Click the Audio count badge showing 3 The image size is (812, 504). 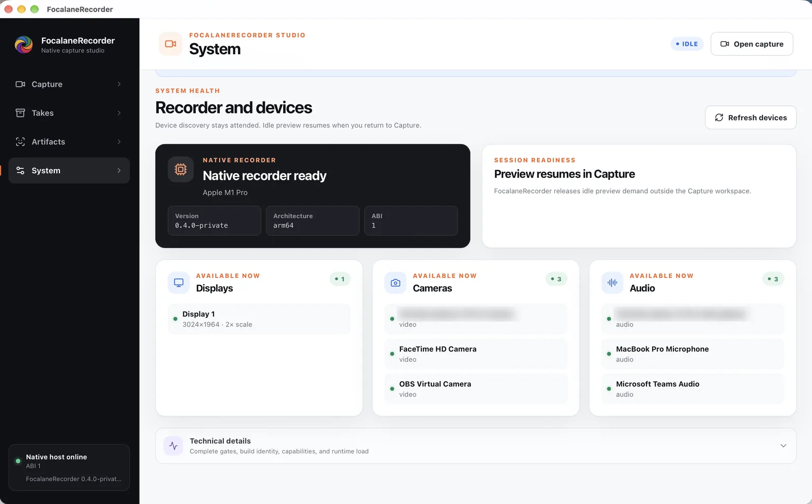coord(773,279)
